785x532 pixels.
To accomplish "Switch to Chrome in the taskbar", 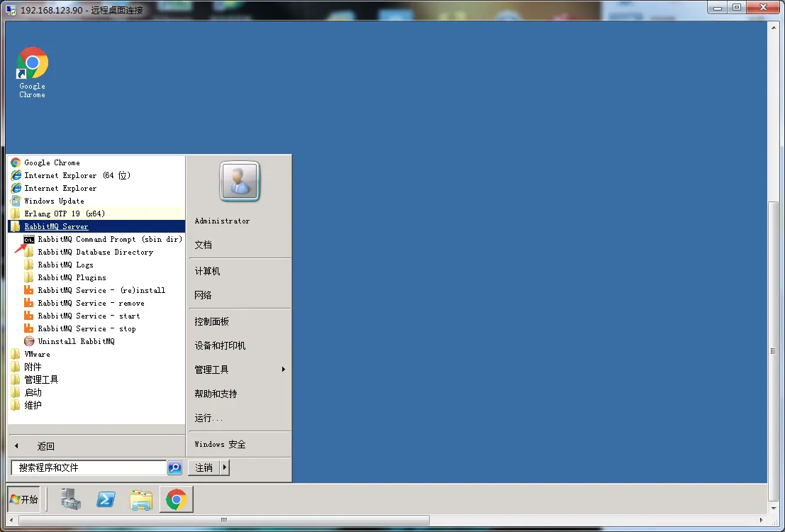I will click(177, 499).
